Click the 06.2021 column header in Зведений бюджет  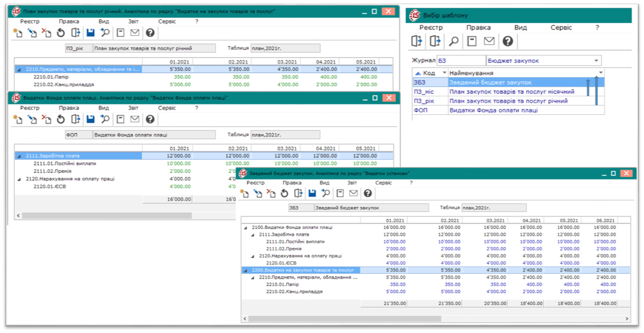tap(599, 220)
